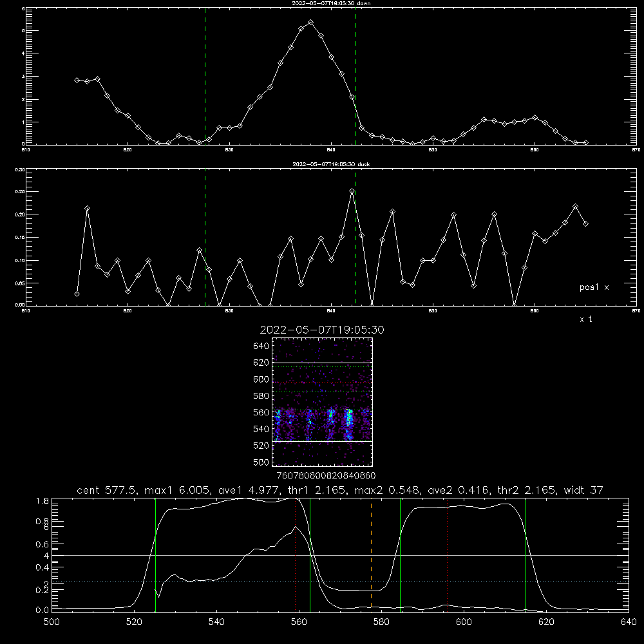Image resolution: width=644 pixels, height=644 pixels.
Task: Click x-axis label '500' of the bottom profile plot
Action: coord(52,622)
